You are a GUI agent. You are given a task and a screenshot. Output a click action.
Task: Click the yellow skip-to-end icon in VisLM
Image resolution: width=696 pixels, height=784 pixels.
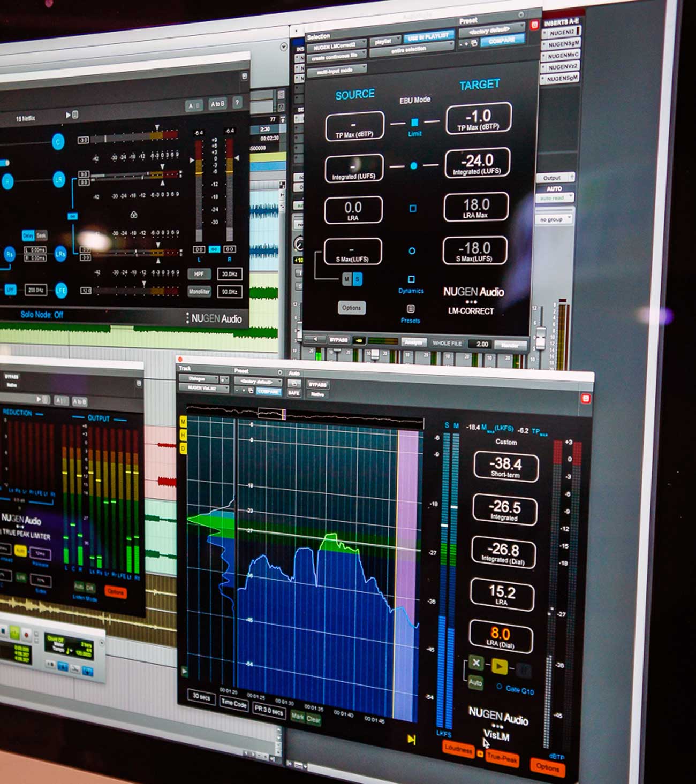click(411, 739)
